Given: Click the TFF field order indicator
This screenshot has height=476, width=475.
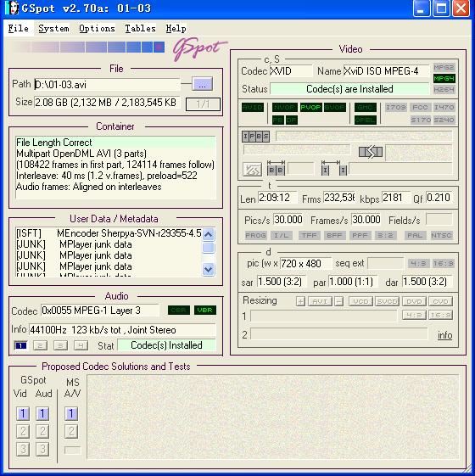Looking at the screenshot, I should click(309, 235).
